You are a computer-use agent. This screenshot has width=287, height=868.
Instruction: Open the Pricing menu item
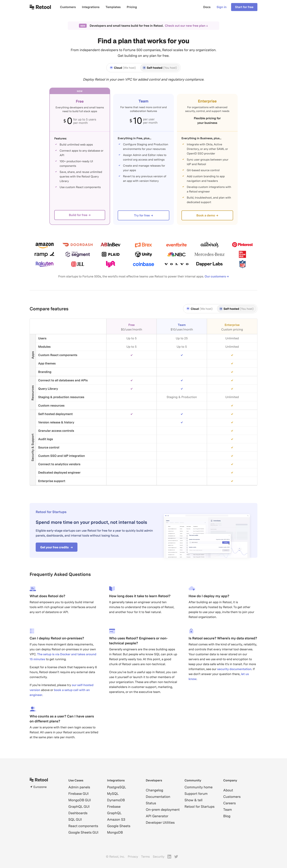(x=132, y=7)
